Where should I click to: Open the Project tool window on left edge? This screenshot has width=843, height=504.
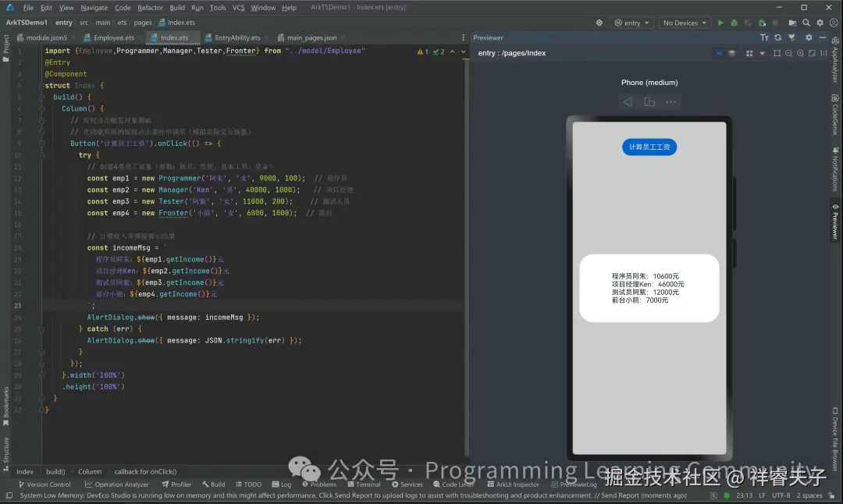[6, 48]
